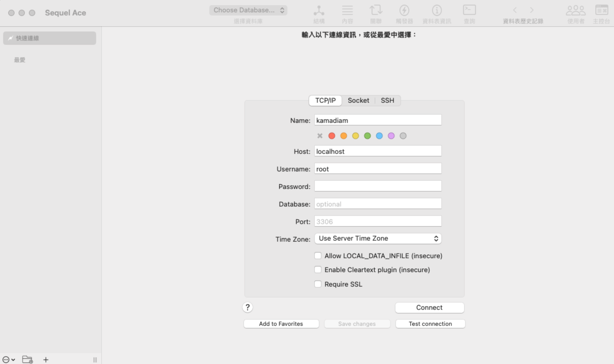Select the Relations toolbar icon
The width and height of the screenshot is (614, 364).
(x=376, y=10)
